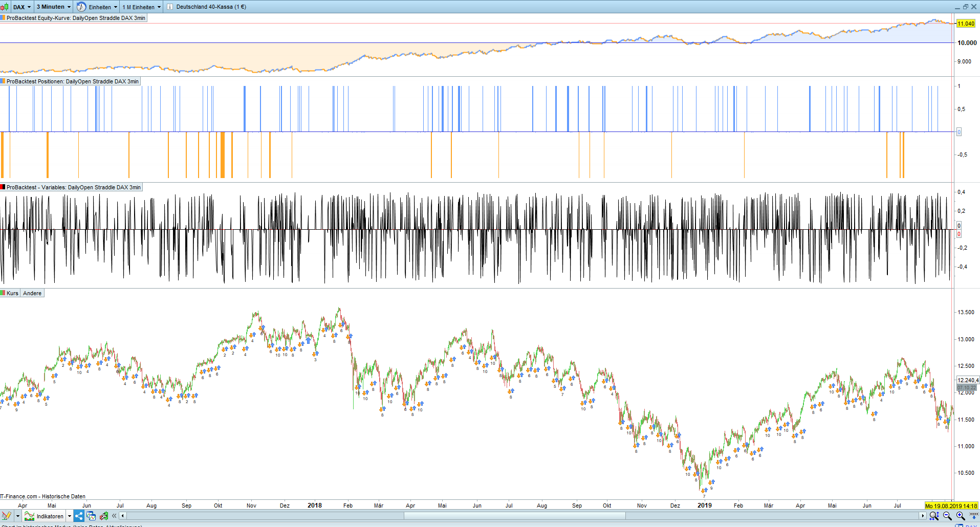Click the time-axis options icon
The width and height of the screenshot is (980, 527).
pyautogui.click(x=973, y=516)
